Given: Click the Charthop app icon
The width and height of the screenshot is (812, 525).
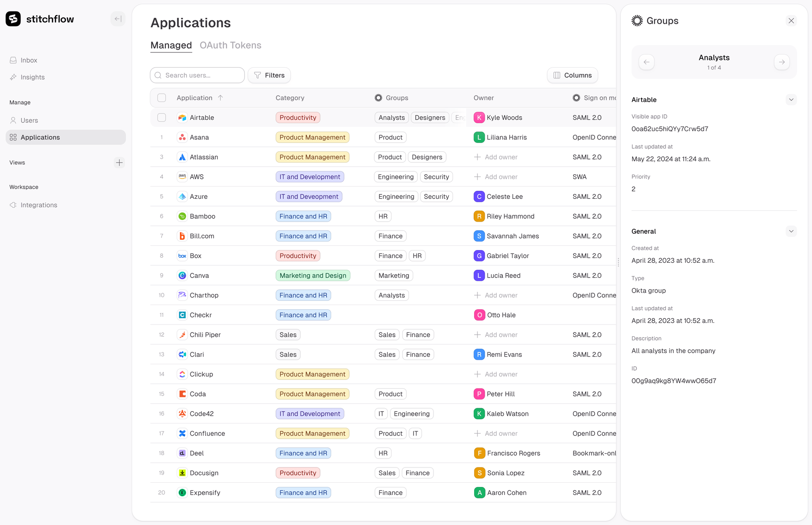Looking at the screenshot, I should (x=182, y=295).
